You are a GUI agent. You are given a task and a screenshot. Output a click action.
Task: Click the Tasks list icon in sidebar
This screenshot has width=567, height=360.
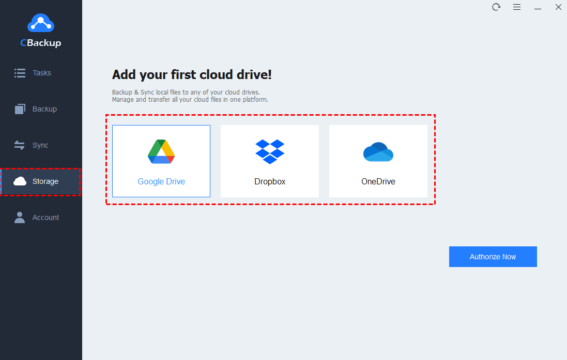pyautogui.click(x=20, y=73)
